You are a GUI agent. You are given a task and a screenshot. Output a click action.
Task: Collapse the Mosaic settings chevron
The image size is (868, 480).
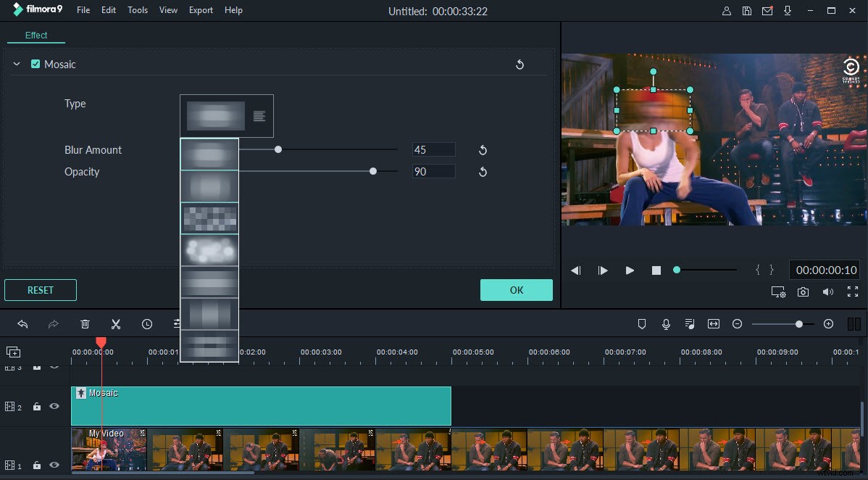pyautogui.click(x=17, y=64)
